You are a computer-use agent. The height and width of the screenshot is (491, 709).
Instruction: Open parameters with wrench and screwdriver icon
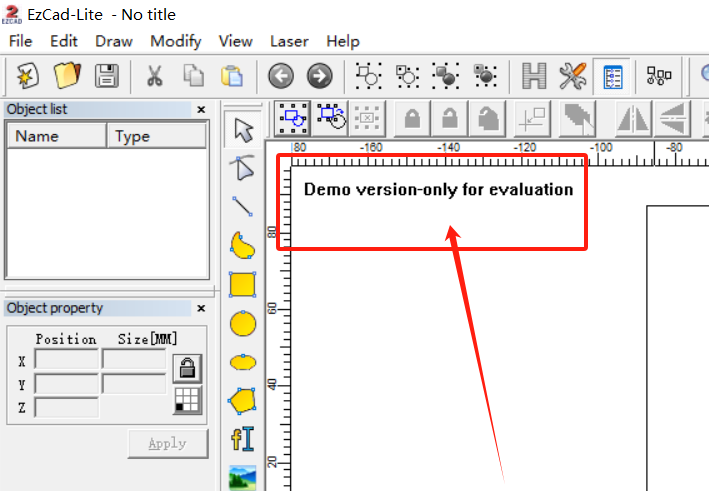(573, 76)
